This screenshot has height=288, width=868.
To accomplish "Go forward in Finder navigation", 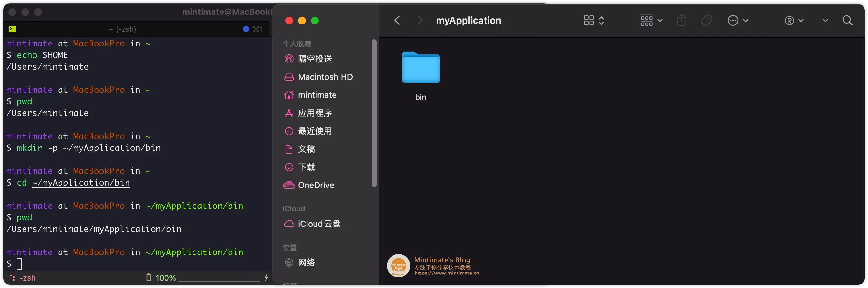I will (420, 21).
